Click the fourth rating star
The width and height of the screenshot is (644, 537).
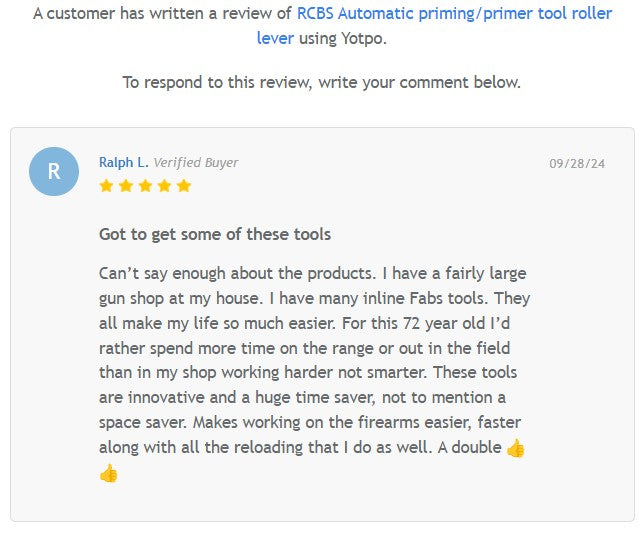click(x=164, y=186)
